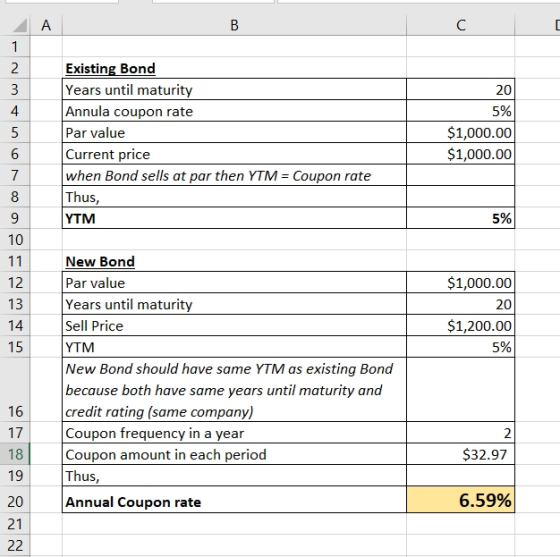
Task: Click value 20 in cell C3
Action: click(461, 89)
